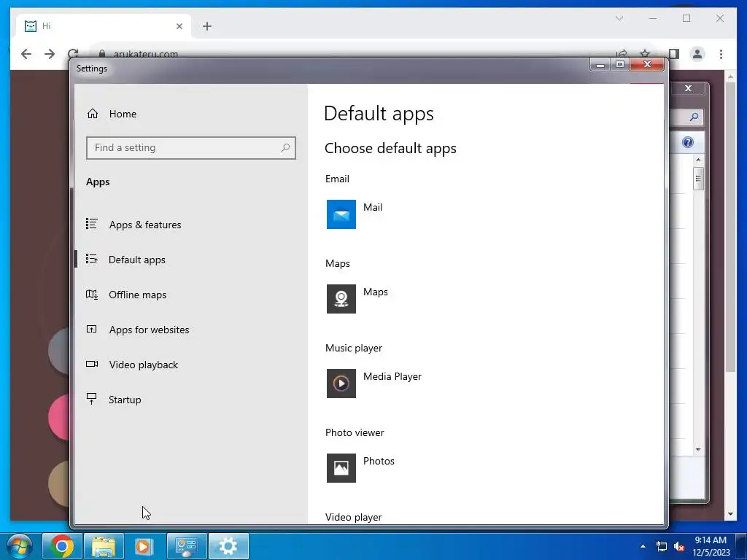Click the Chrome page vertical scrollbar
The height and width of the screenshot is (560, 747).
[x=731, y=226]
